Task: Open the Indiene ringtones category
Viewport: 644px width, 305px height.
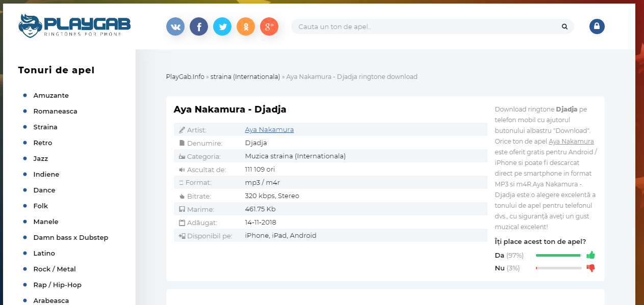Action: tap(46, 174)
